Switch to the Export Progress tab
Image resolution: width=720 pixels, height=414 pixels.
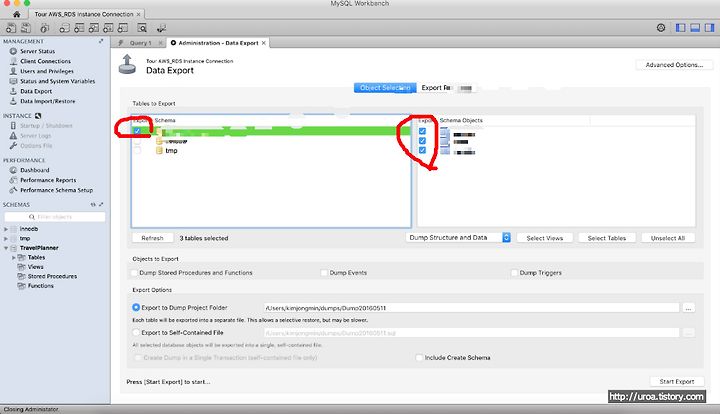click(x=446, y=88)
